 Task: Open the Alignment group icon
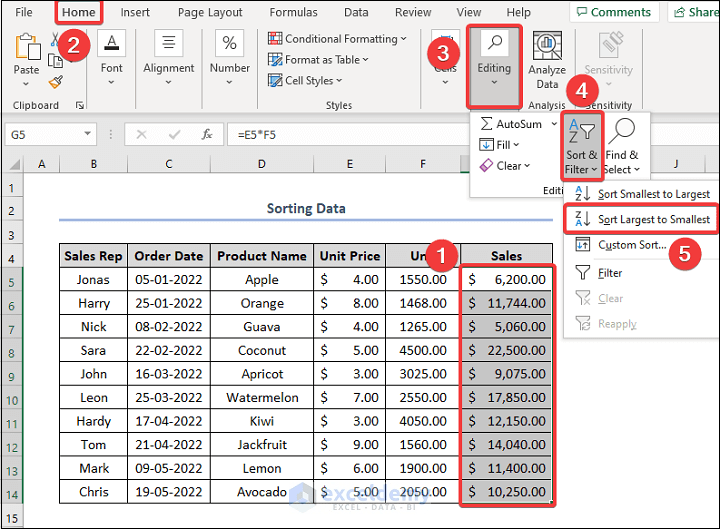(x=169, y=43)
